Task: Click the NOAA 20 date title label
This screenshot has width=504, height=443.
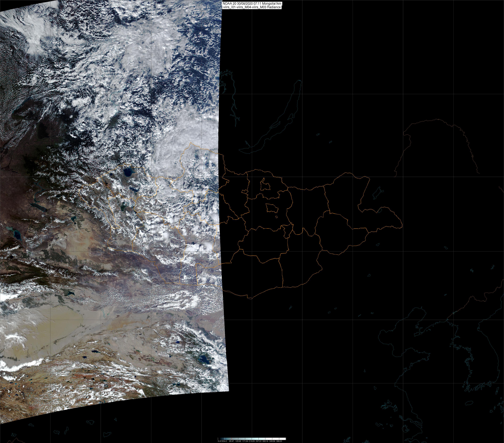Action: [252, 4]
